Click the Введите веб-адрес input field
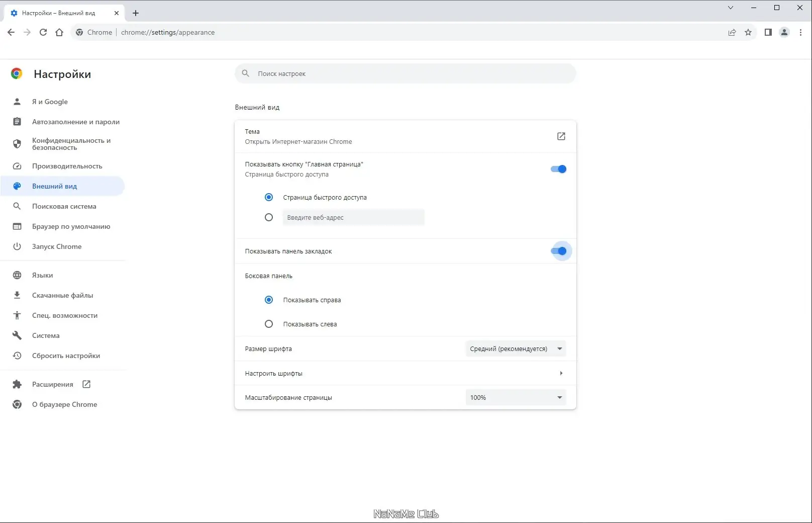Image resolution: width=812 pixels, height=523 pixels. pyautogui.click(x=353, y=217)
